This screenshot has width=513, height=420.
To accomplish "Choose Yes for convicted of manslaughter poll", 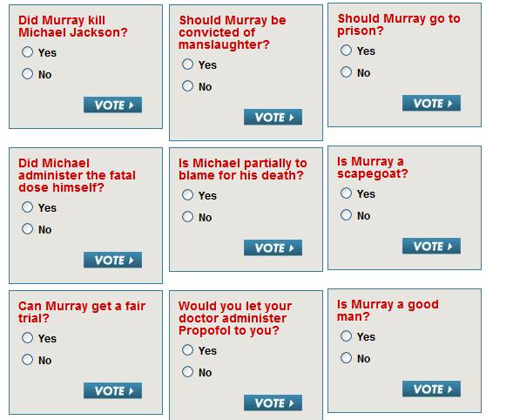I will click(x=188, y=64).
